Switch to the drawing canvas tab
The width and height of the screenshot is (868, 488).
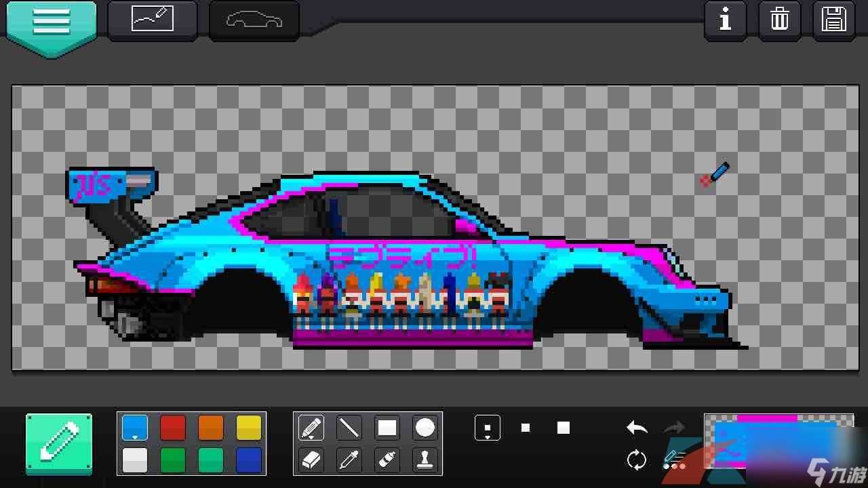[153, 20]
